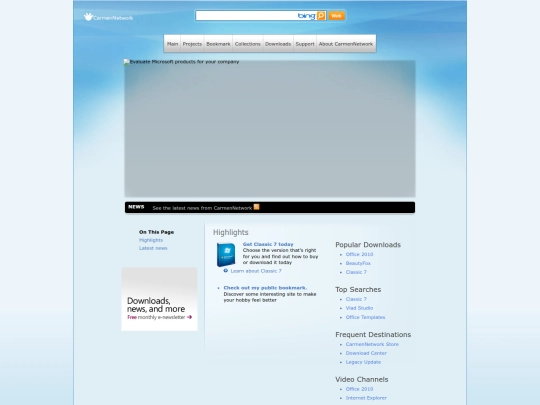Open 'Check out my public bookmark' link
This screenshot has height=405, width=540.
(x=265, y=288)
